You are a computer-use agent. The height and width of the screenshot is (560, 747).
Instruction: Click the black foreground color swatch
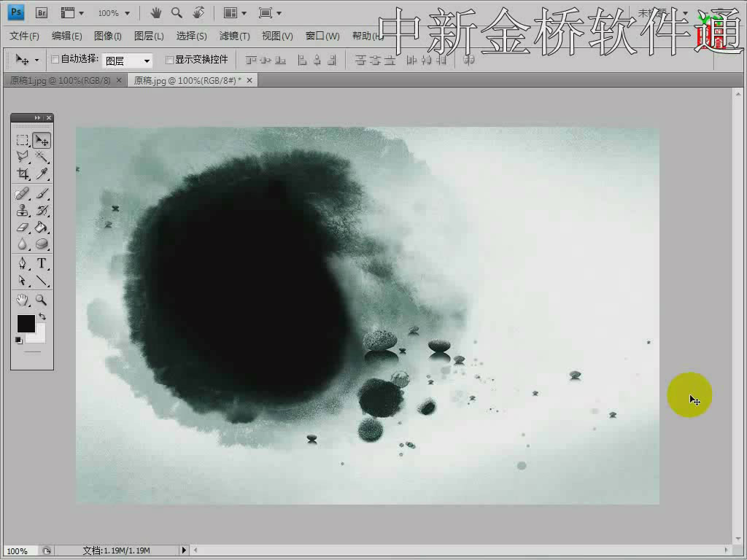point(26,324)
